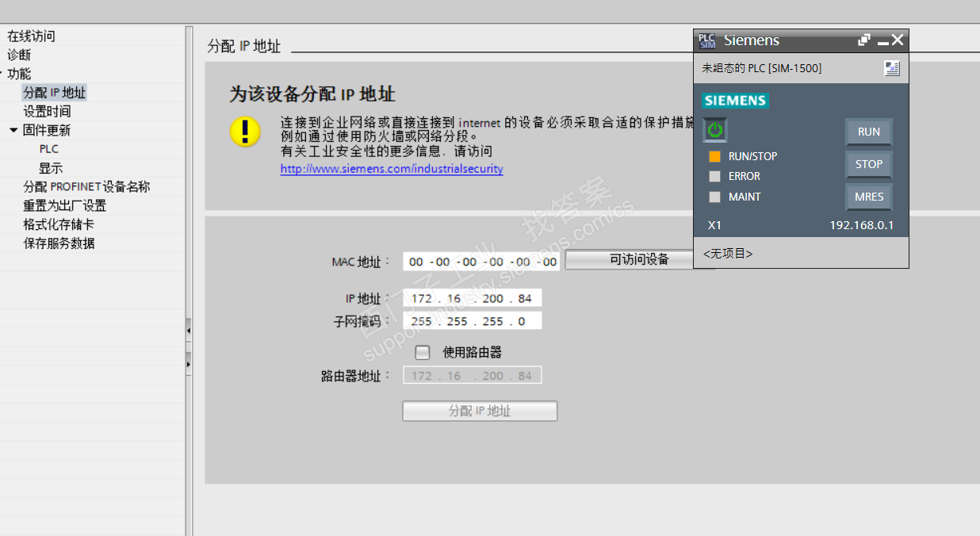Click the PLC SIM logo icon
This screenshot has height=536, width=980.
pos(706,40)
